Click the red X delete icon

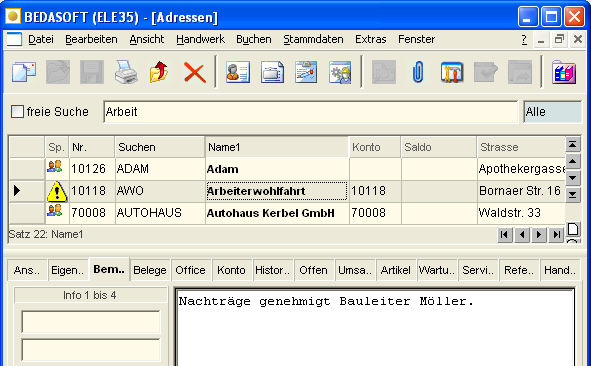pyautogui.click(x=194, y=72)
